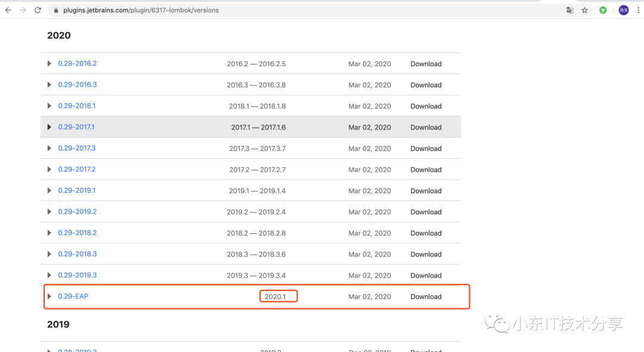This screenshot has width=644, height=352.
Task: Download version 0.29-2018.3
Action: point(426,254)
